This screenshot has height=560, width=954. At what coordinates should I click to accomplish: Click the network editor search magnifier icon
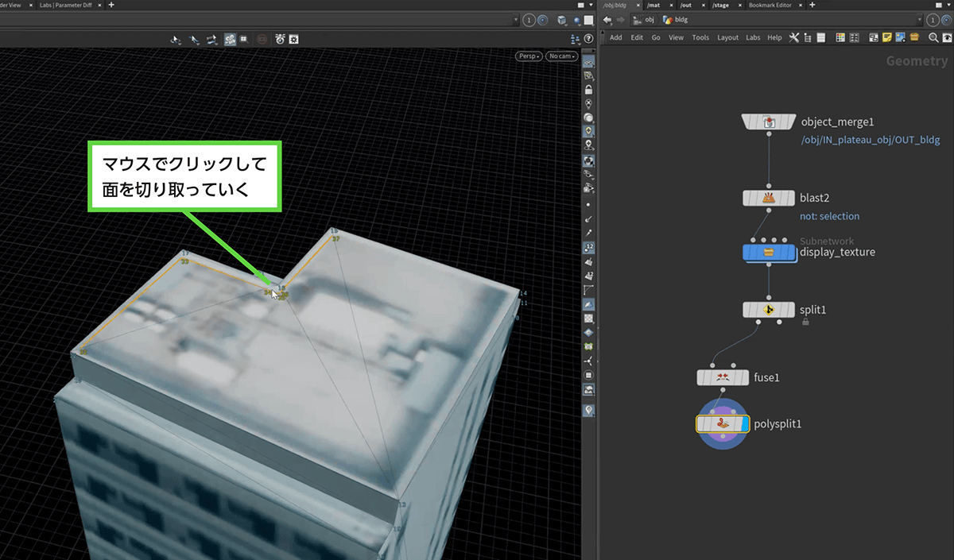pyautogui.click(x=933, y=37)
